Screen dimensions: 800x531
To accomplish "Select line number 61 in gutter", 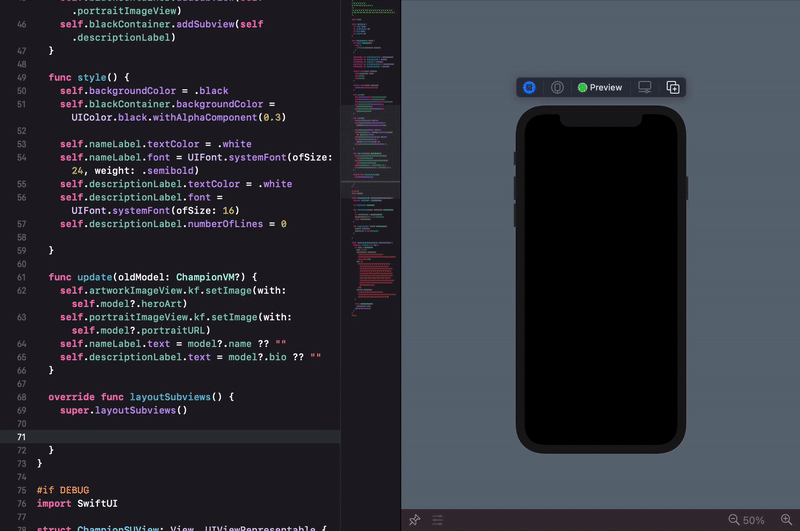I will 21,277.
